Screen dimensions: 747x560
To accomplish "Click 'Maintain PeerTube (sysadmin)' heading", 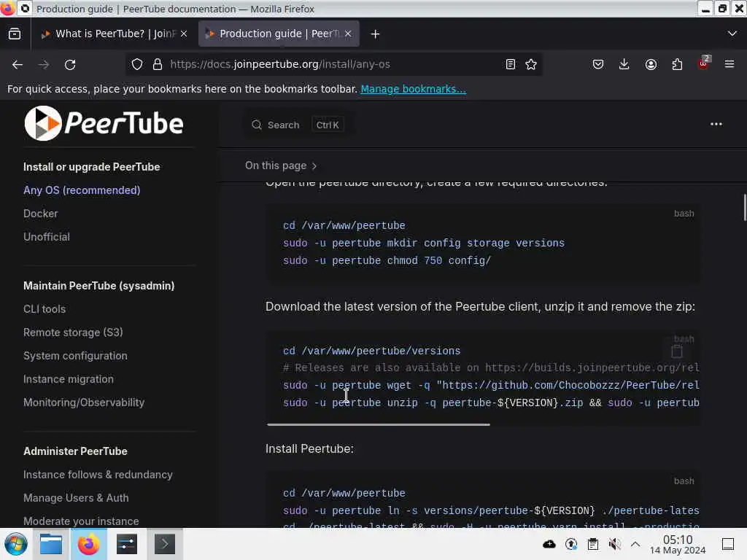I will 98,286.
